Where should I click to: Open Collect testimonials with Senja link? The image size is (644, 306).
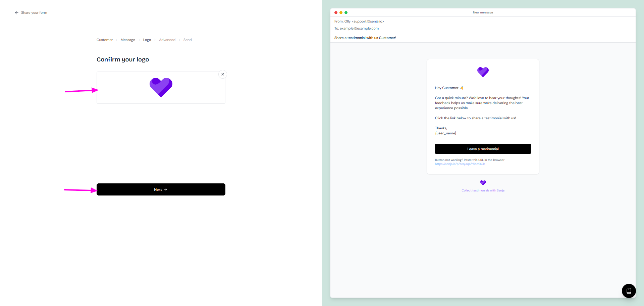click(483, 190)
